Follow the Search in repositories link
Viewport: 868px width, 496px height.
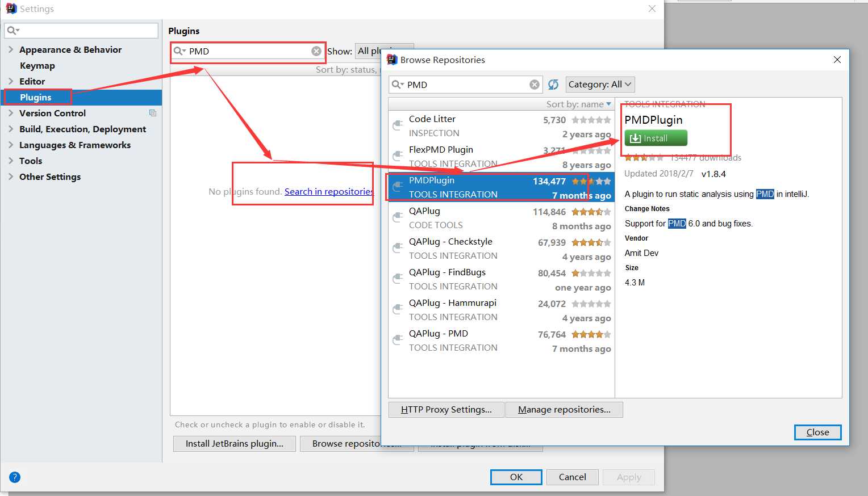pyautogui.click(x=329, y=191)
